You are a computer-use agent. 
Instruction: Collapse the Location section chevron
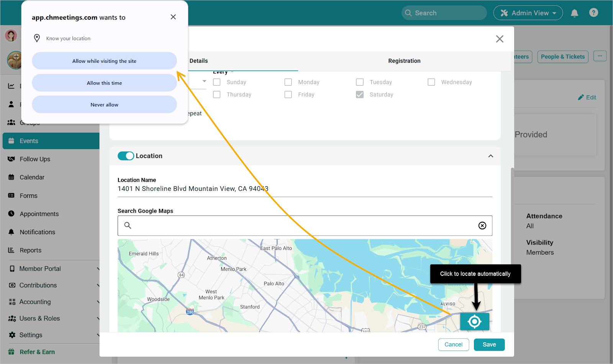(490, 156)
